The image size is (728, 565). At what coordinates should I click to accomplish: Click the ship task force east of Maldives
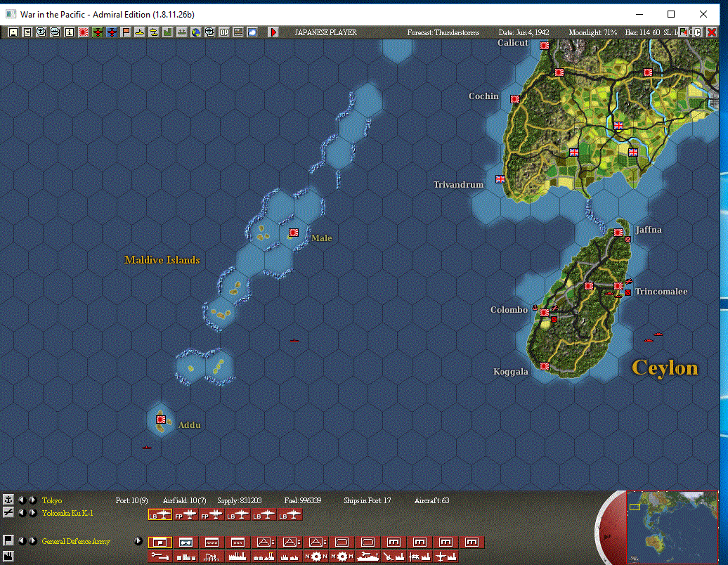point(294,341)
